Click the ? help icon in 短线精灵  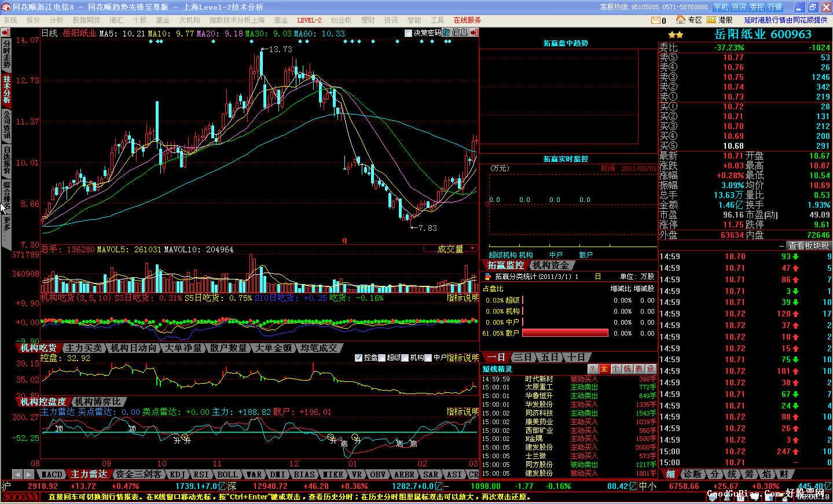pos(592,369)
